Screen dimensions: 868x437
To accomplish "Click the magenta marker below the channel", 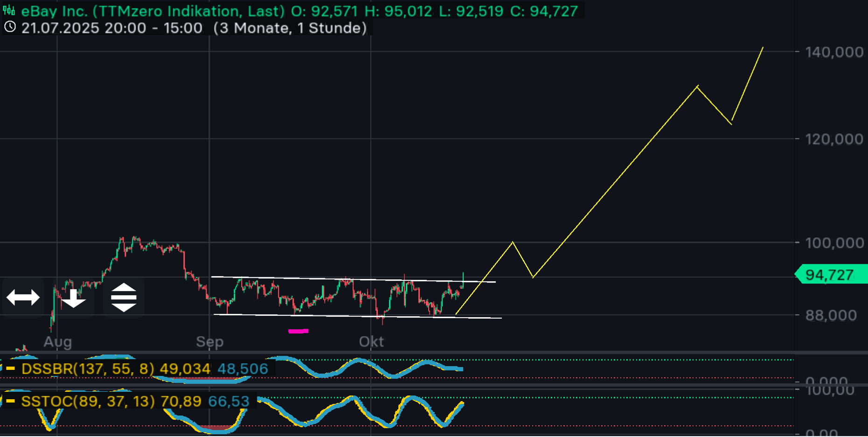I will point(298,331).
